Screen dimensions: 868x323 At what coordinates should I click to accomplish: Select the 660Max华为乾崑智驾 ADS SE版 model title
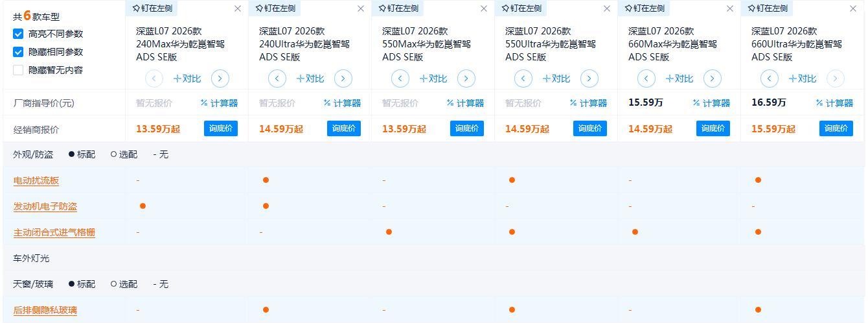pyautogui.click(x=673, y=44)
